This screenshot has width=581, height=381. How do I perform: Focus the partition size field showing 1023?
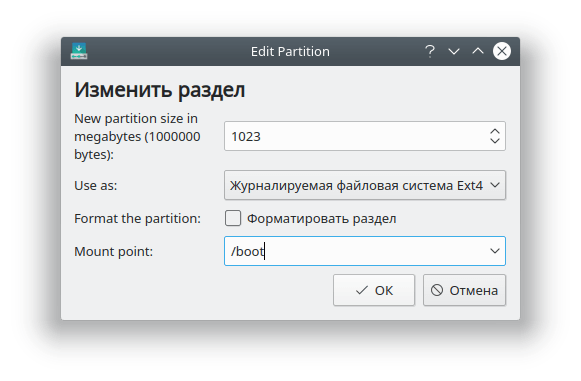pyautogui.click(x=356, y=136)
